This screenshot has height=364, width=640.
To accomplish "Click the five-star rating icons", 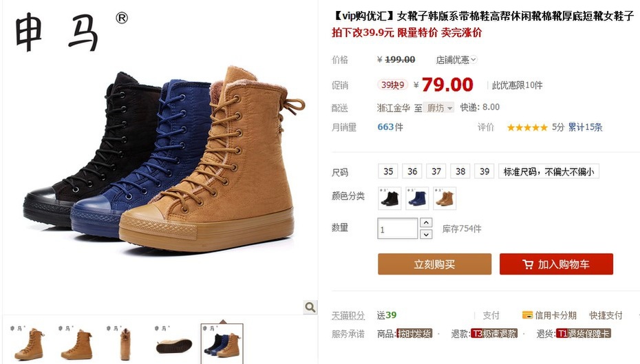I will tap(527, 127).
